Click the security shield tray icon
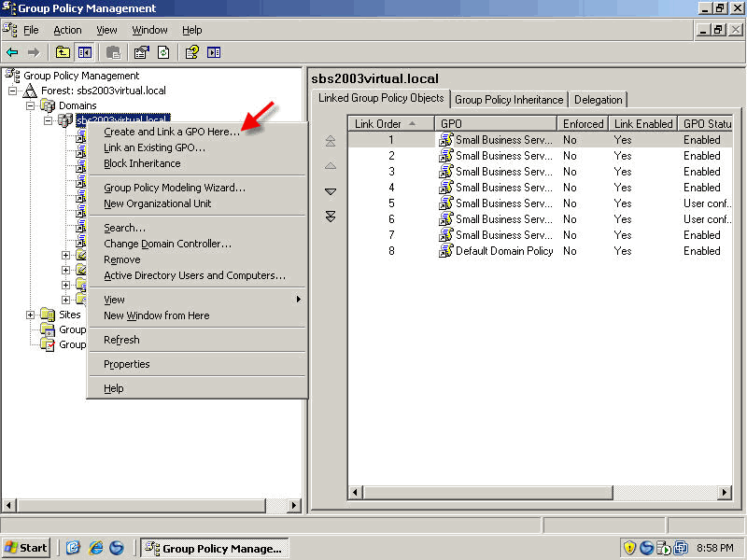Viewport: 747px width, 560px height. click(x=629, y=548)
